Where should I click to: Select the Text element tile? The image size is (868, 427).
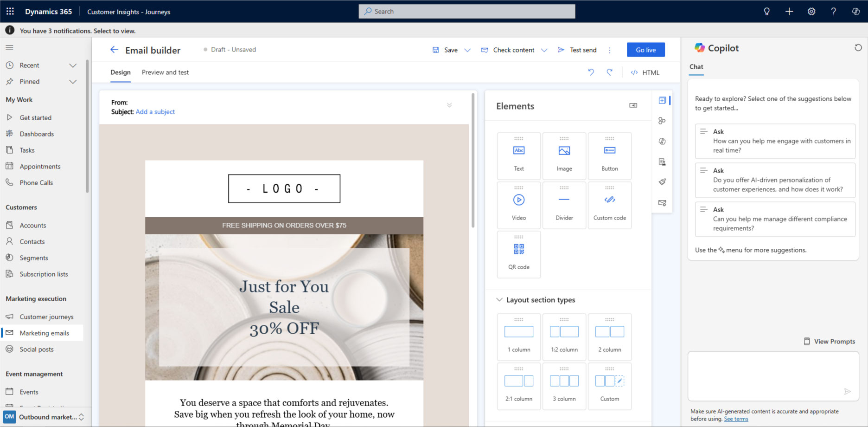click(519, 156)
